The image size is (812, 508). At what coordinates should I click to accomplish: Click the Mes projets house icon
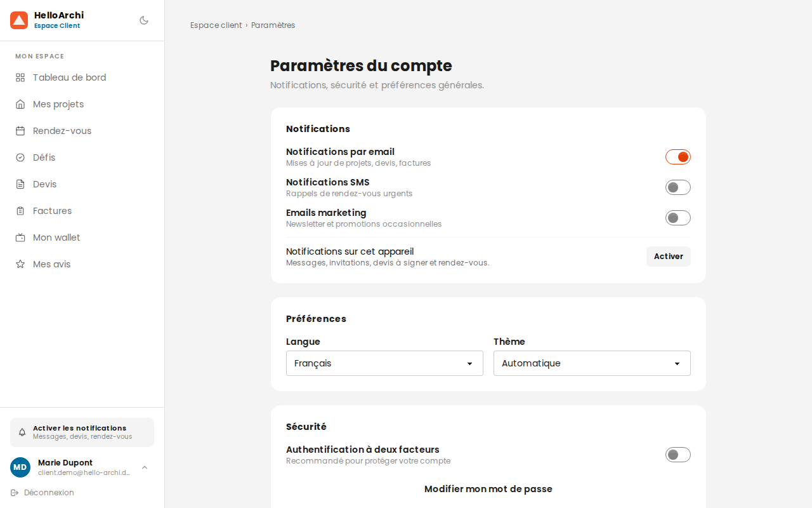[x=20, y=104]
